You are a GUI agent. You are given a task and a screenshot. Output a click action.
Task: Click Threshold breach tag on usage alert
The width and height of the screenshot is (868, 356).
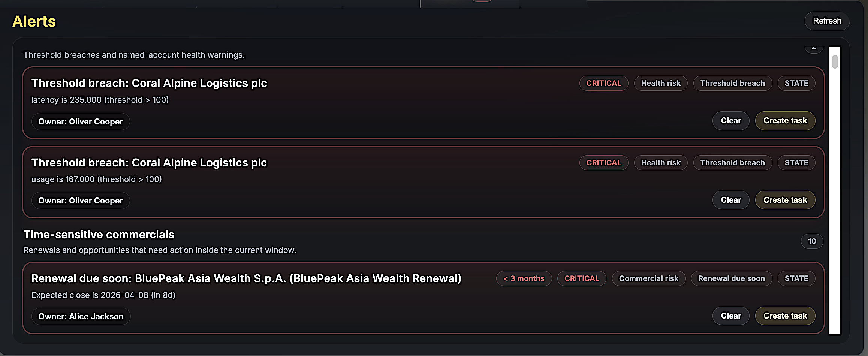732,163
